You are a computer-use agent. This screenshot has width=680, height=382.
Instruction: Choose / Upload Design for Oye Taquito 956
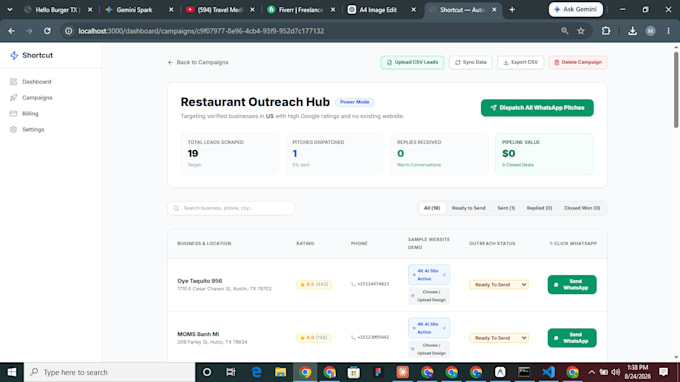coord(428,296)
